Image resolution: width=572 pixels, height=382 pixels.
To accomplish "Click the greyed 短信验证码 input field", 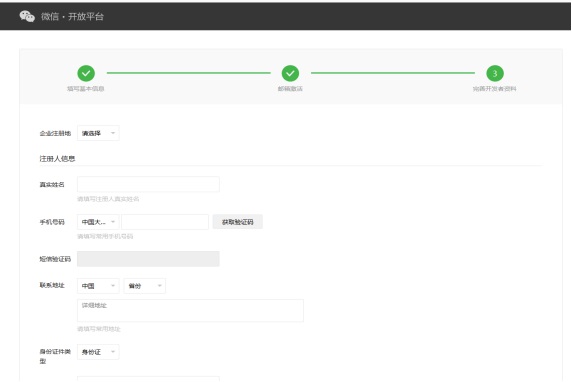I will [148, 259].
